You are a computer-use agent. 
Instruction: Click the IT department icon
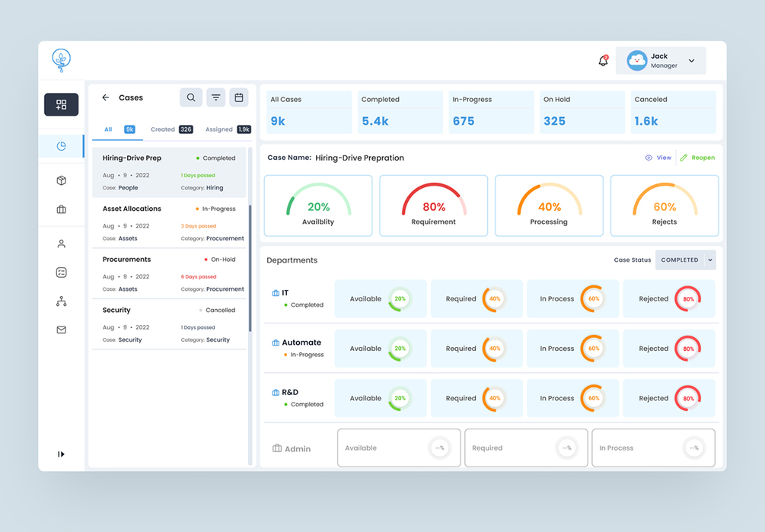pos(276,293)
